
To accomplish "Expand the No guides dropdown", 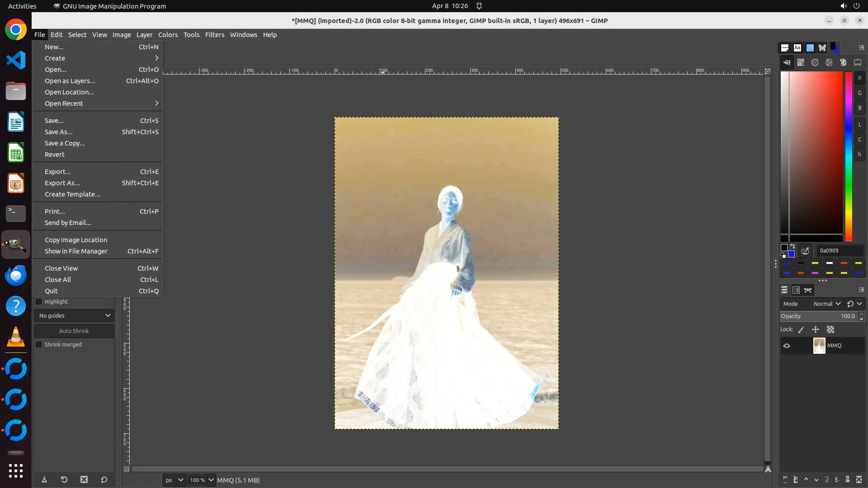I will click(x=74, y=316).
